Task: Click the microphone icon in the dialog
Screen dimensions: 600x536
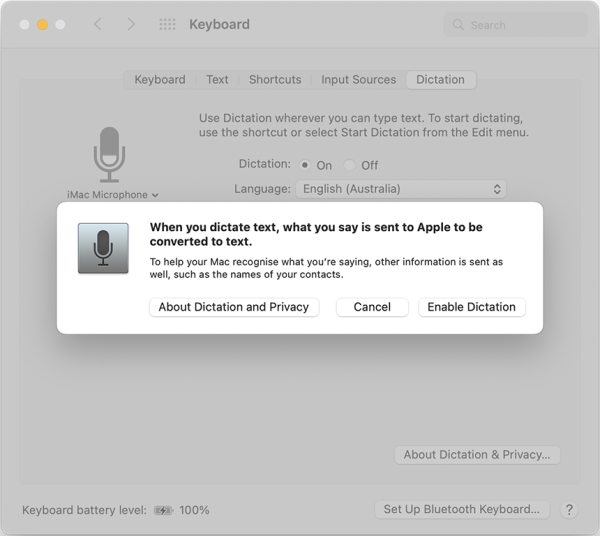Action: [103, 248]
